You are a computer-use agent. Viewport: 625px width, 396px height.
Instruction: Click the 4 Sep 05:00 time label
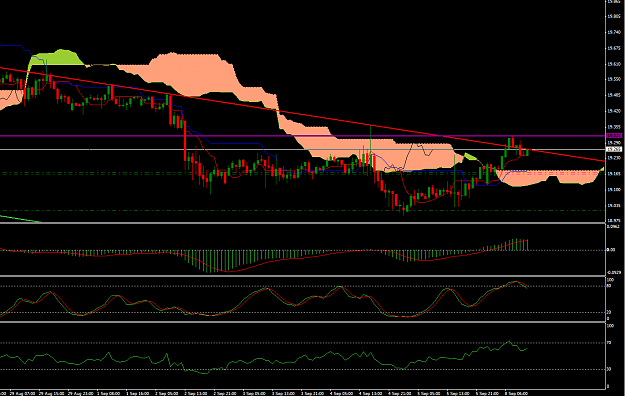click(342, 394)
